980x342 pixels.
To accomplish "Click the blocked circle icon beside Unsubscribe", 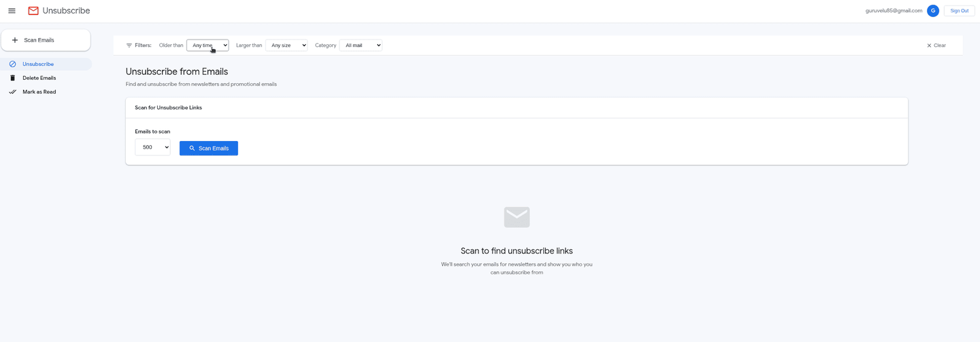I will click(x=12, y=64).
